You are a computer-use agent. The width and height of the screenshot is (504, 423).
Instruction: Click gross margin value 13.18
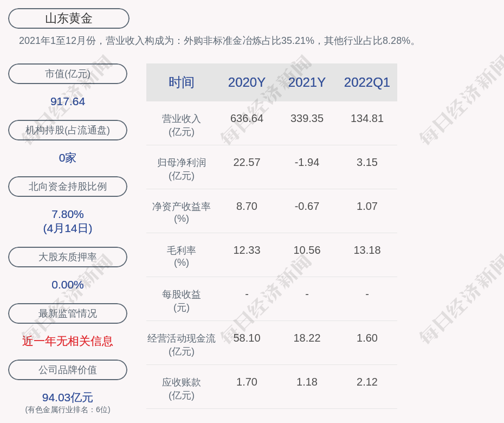coord(367,250)
